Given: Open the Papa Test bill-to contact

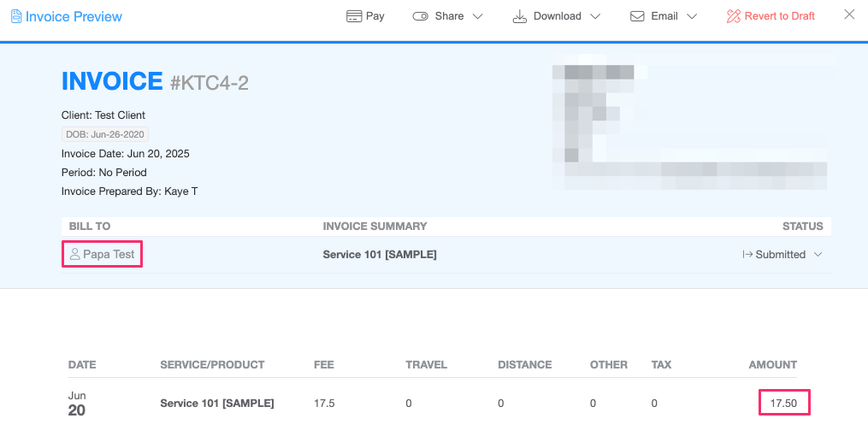Looking at the screenshot, I should click(x=103, y=255).
